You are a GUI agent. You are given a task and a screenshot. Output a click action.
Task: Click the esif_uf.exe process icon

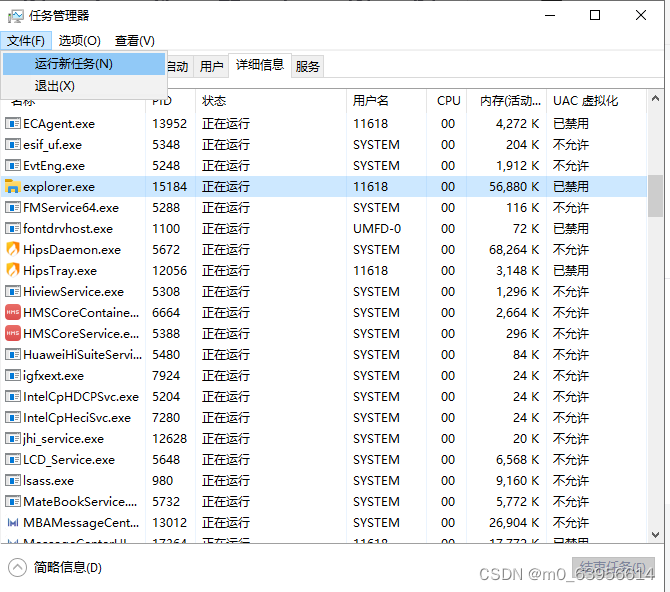pos(13,145)
